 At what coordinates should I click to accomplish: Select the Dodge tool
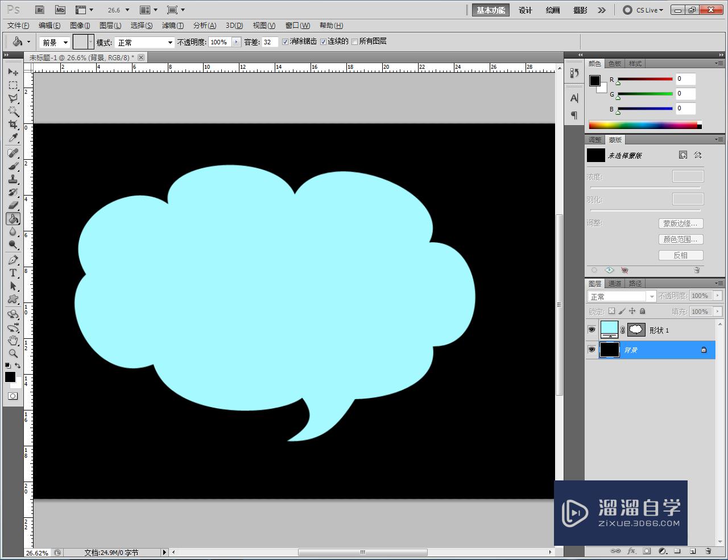click(13, 245)
